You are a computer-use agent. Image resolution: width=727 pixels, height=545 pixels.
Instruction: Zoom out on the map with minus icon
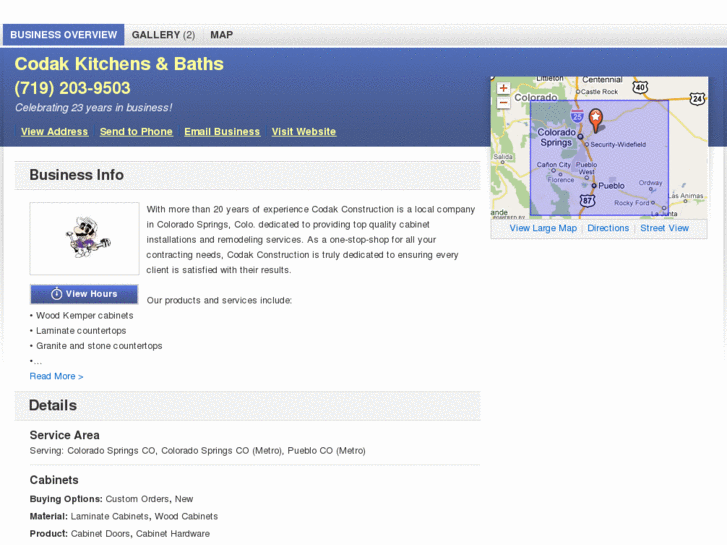tap(503, 103)
